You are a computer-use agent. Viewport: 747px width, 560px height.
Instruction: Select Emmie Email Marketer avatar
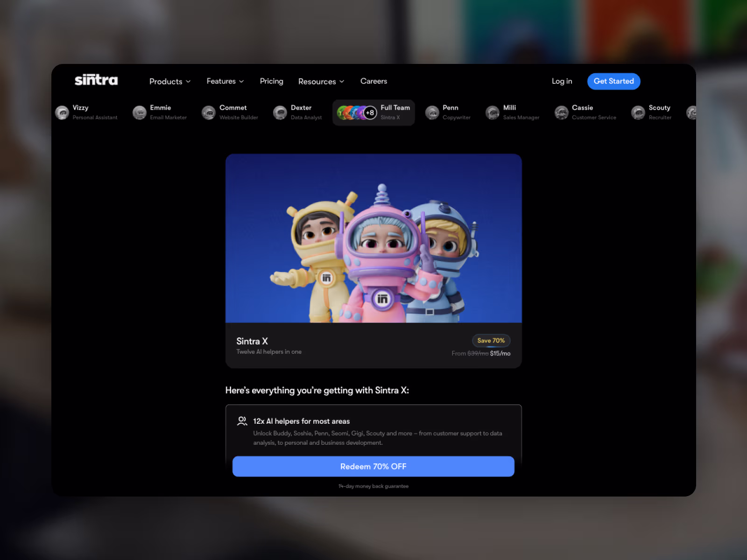(140, 112)
